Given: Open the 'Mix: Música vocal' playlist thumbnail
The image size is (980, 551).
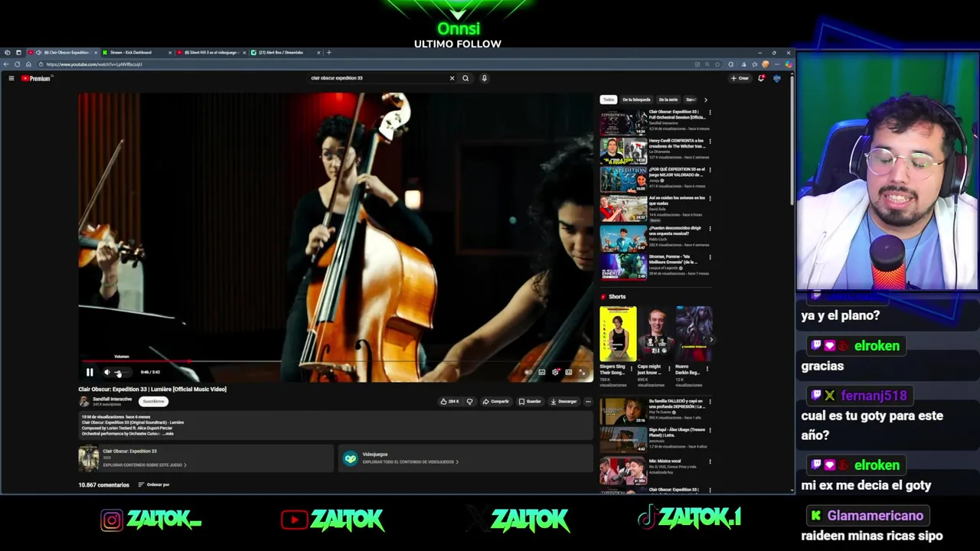Looking at the screenshot, I should (623, 471).
